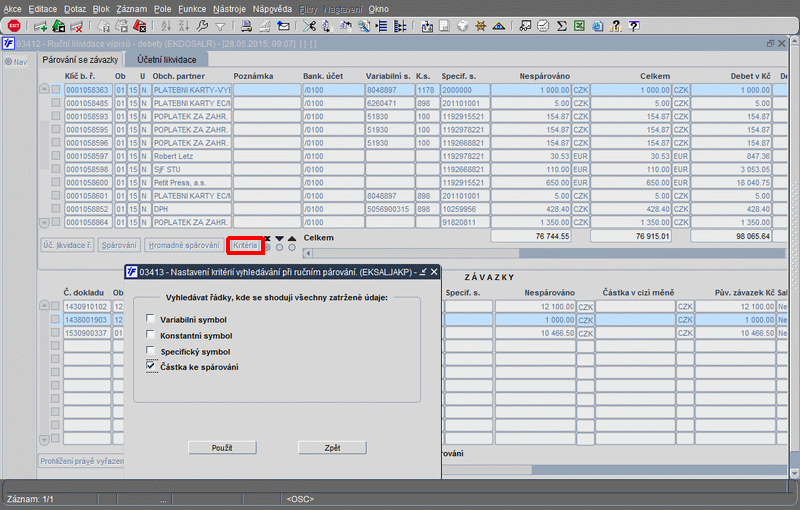
Task: Click the up arrow of debits table scroller
Action: [44, 89]
